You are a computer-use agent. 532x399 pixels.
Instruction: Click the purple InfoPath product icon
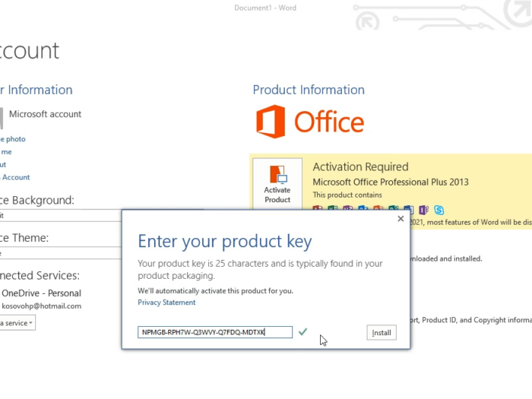point(423,210)
